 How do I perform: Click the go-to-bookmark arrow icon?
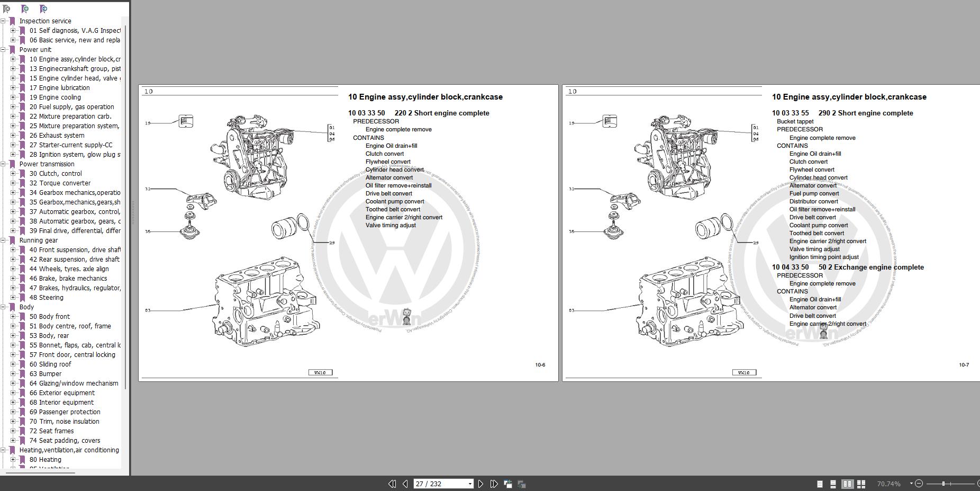click(x=43, y=8)
